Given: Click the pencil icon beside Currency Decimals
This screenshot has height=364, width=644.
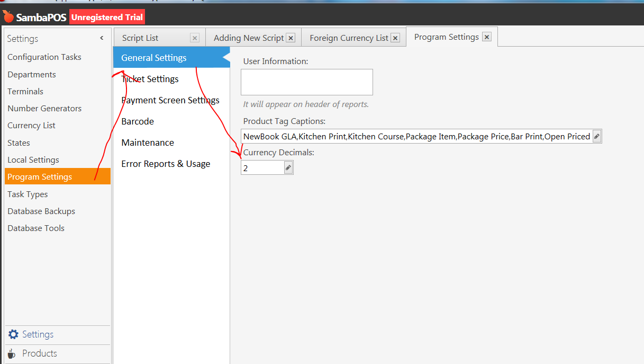Looking at the screenshot, I should pos(288,168).
